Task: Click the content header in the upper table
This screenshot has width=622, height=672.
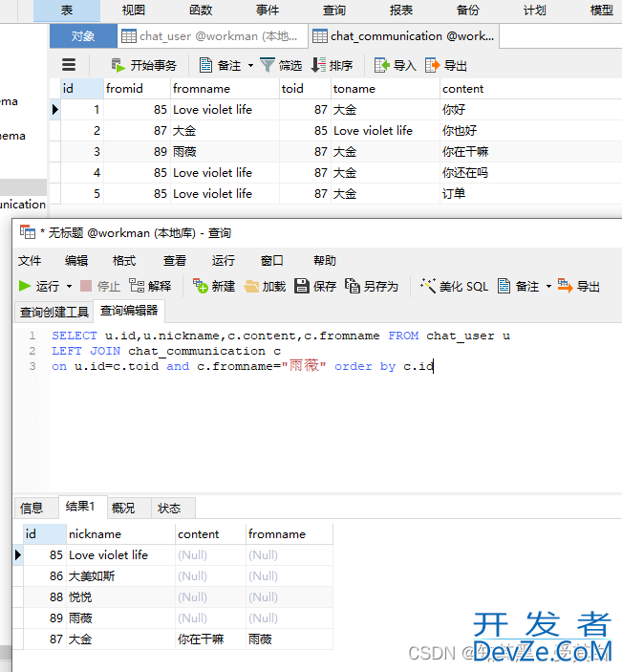Action: point(530,89)
